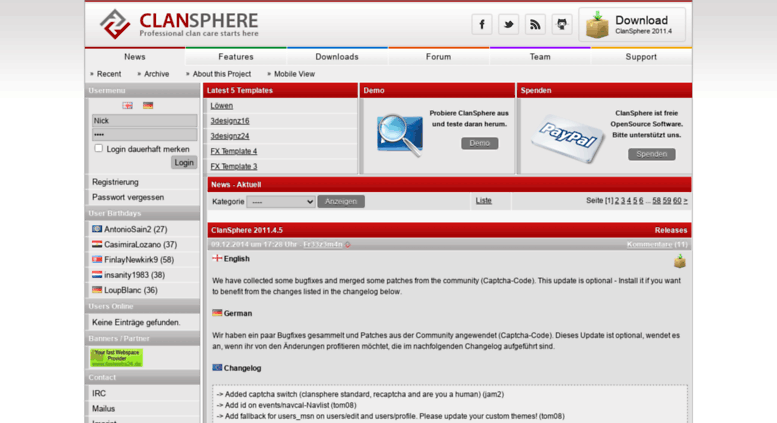Open FX Template 4 link

234,151
